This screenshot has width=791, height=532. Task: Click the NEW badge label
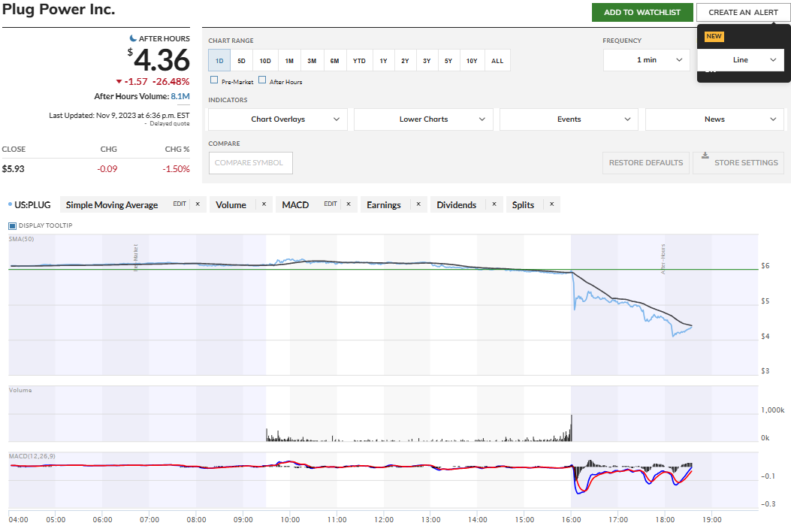click(714, 36)
